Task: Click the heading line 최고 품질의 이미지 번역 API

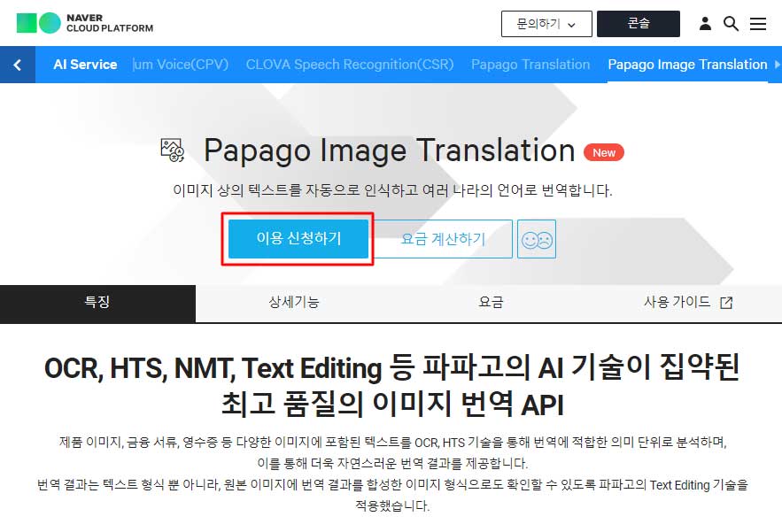Action: point(392,404)
